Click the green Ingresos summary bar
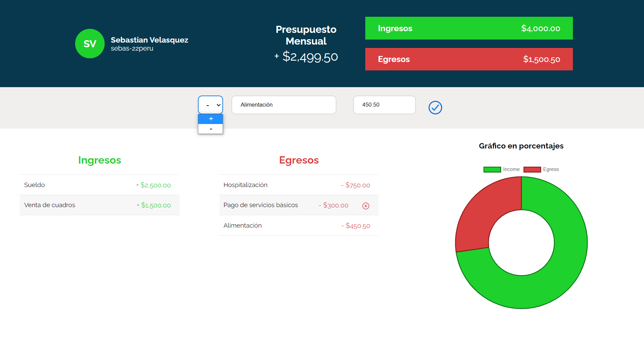 pos(469,28)
